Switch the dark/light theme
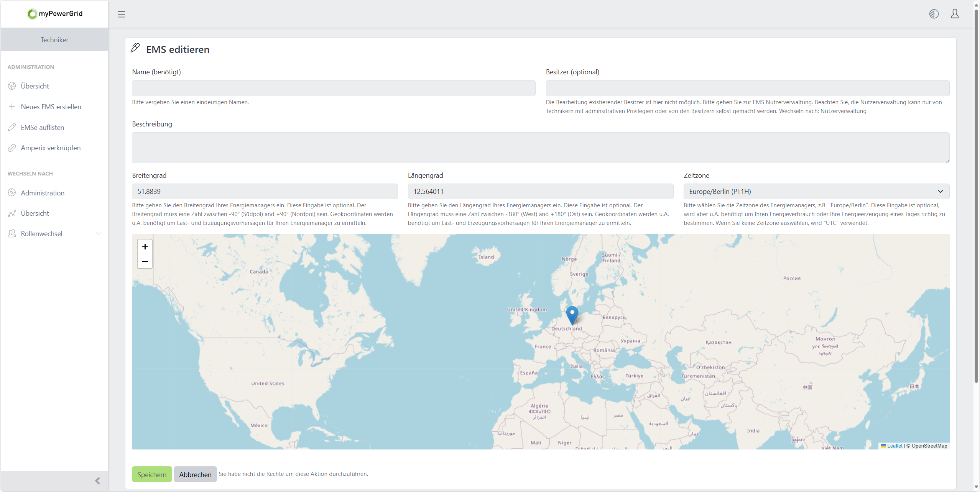Screen dimensions: 980x492 coord(934,14)
